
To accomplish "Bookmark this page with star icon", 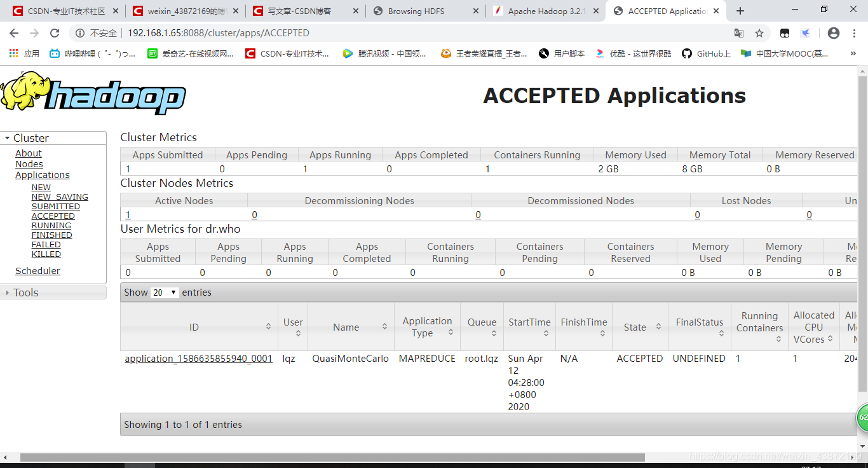I will click(759, 33).
